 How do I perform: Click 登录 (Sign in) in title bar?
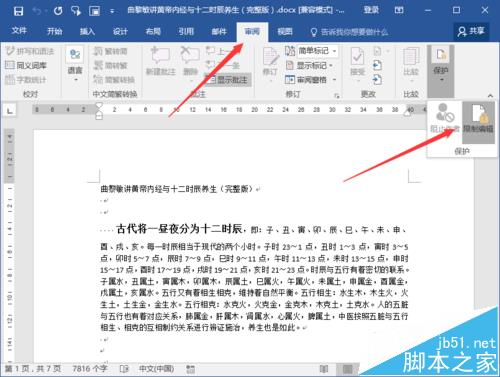point(371,10)
